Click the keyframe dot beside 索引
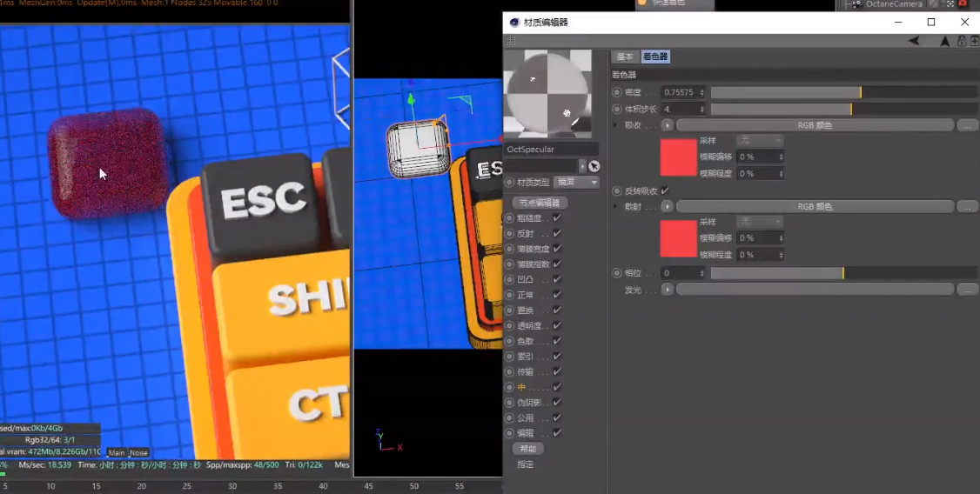The image size is (980, 494). point(509,357)
